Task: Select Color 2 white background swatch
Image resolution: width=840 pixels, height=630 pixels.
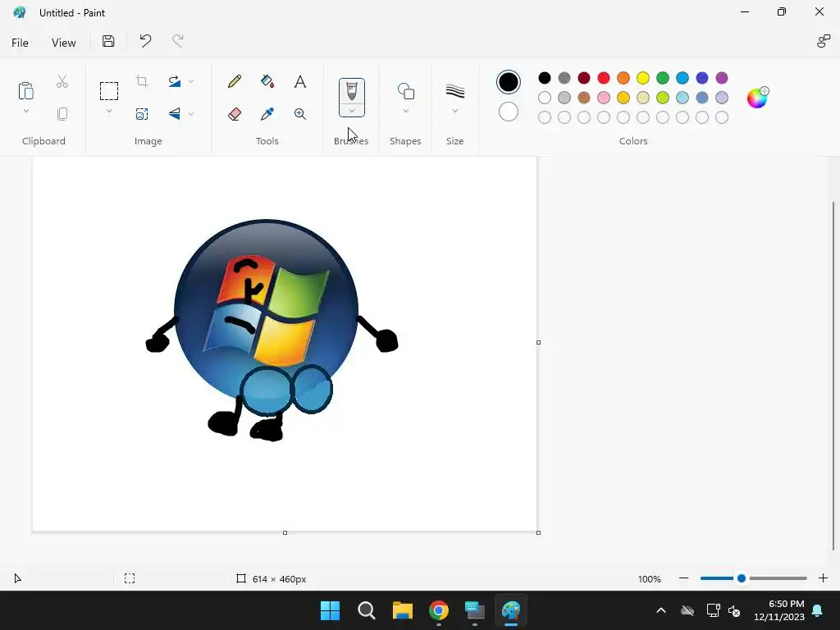Action: tap(509, 112)
